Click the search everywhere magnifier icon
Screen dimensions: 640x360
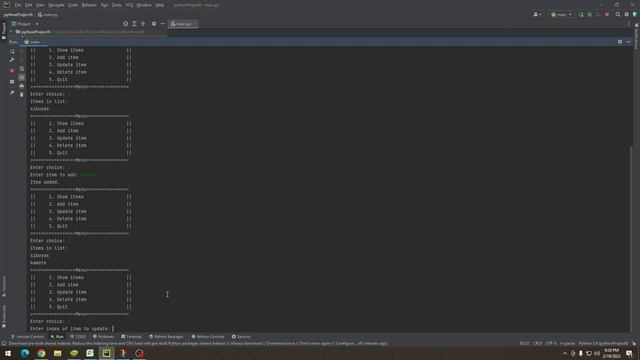tap(618, 14)
